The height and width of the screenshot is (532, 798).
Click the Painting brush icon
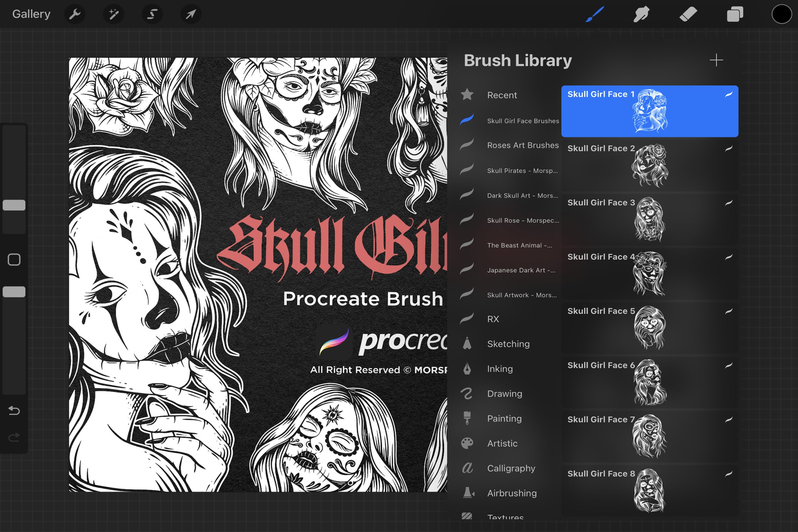pos(467,418)
